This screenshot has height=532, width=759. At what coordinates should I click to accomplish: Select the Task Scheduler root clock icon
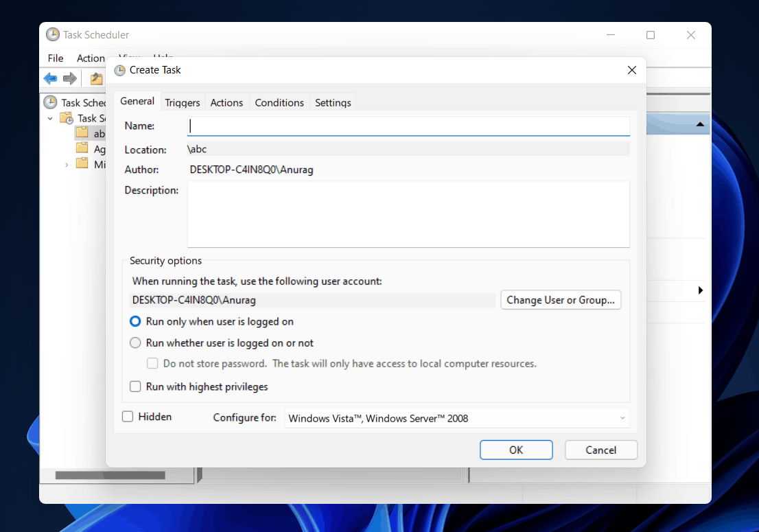50,102
